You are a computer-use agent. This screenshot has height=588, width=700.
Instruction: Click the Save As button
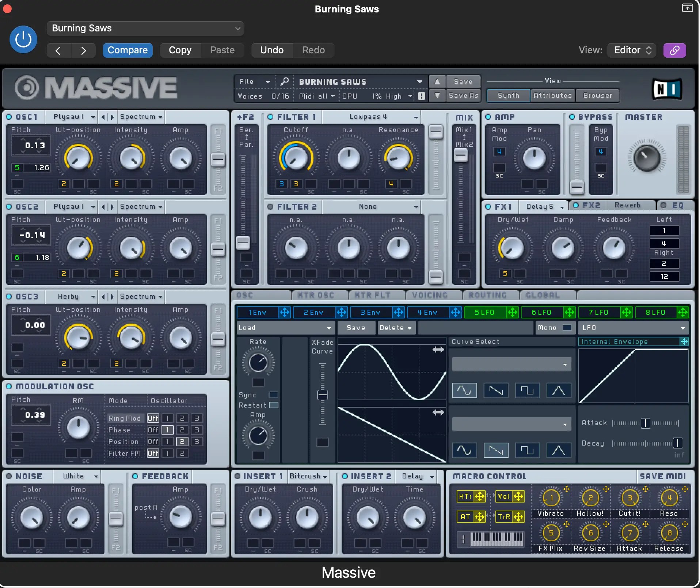463,96
